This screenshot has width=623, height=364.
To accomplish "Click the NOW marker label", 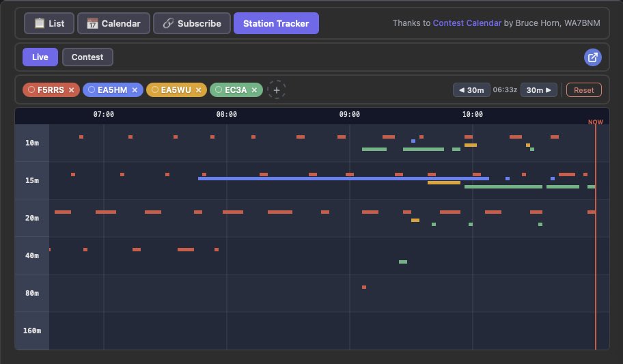I will 596,122.
